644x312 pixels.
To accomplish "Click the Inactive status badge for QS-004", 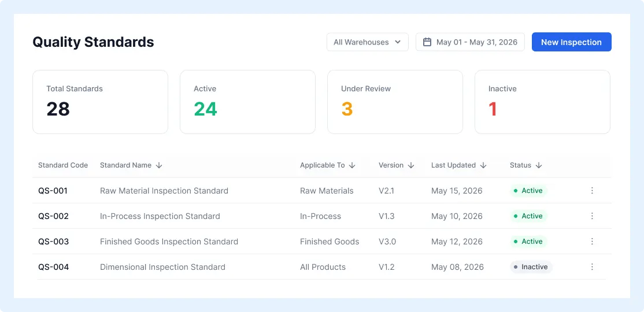I will click(x=531, y=267).
